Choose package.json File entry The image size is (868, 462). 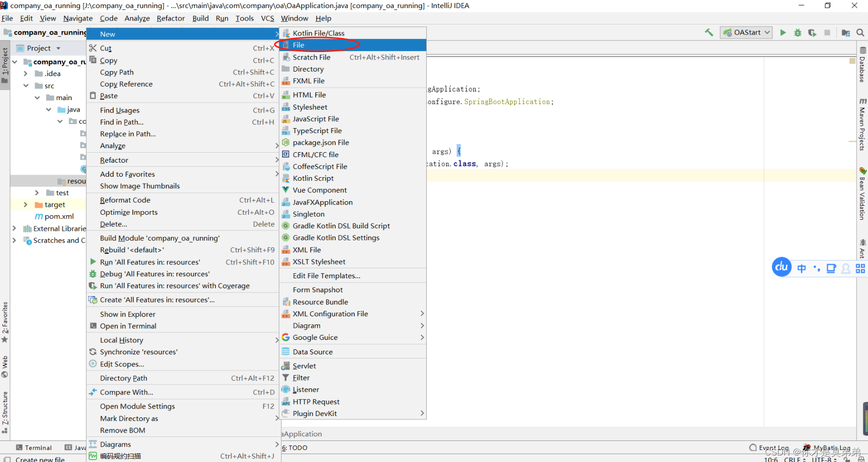pos(353,142)
